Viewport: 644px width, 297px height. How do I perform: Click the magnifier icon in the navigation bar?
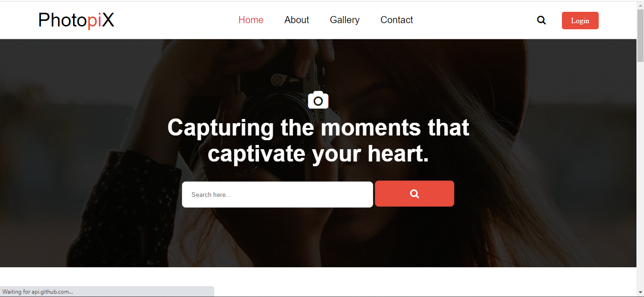541,20
